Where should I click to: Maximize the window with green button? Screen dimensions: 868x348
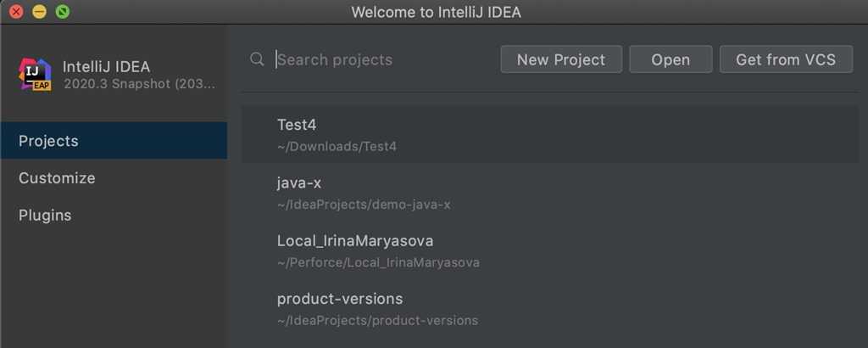click(63, 11)
